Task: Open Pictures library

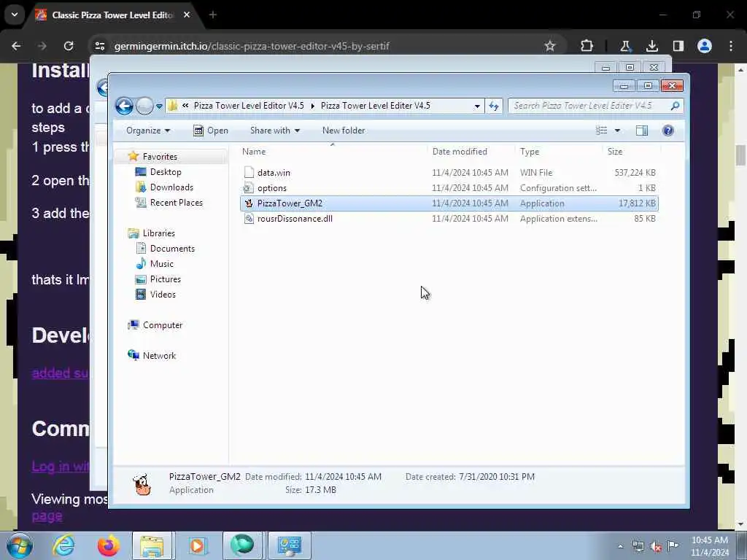Action: pyautogui.click(x=166, y=279)
